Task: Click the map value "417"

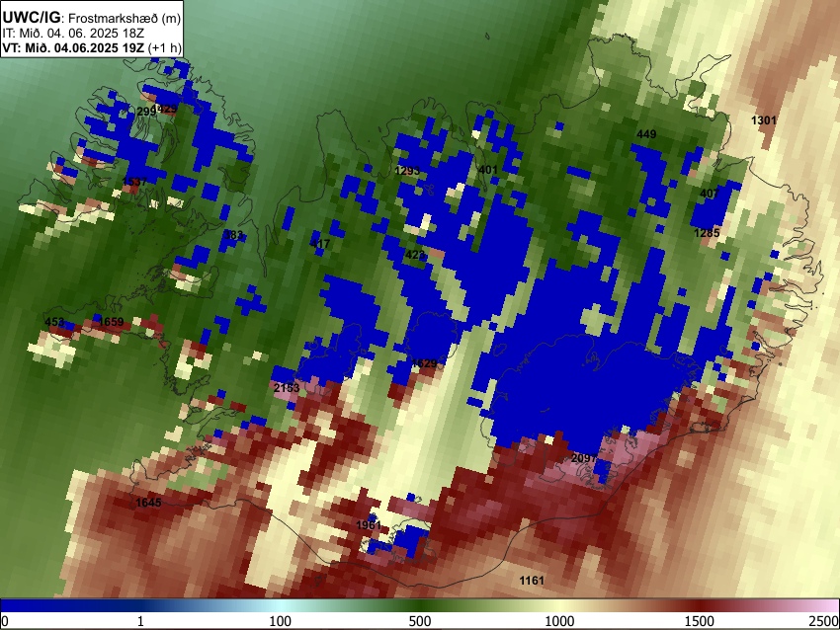Action: pos(320,244)
